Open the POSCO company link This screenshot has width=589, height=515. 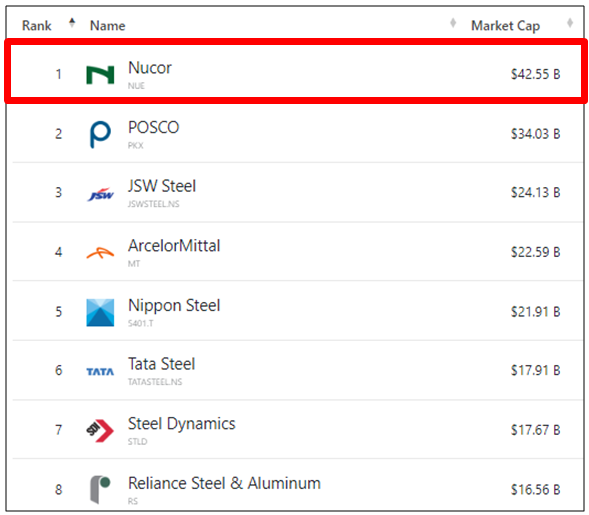(154, 127)
